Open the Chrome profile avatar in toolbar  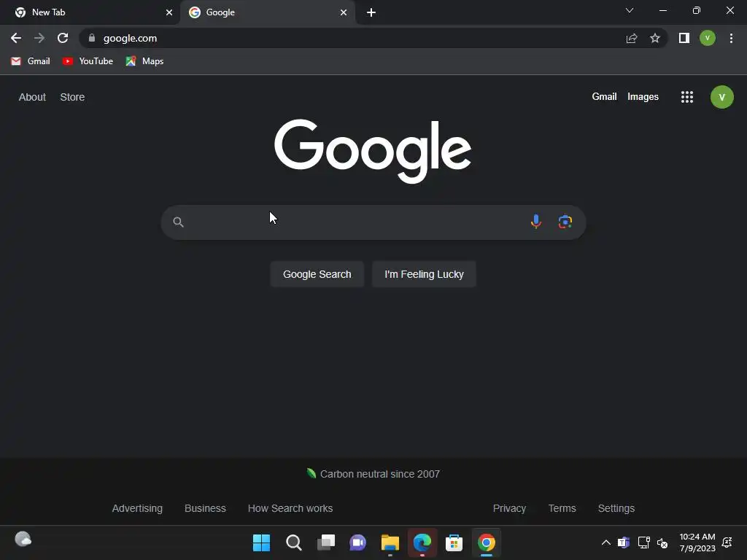(708, 38)
